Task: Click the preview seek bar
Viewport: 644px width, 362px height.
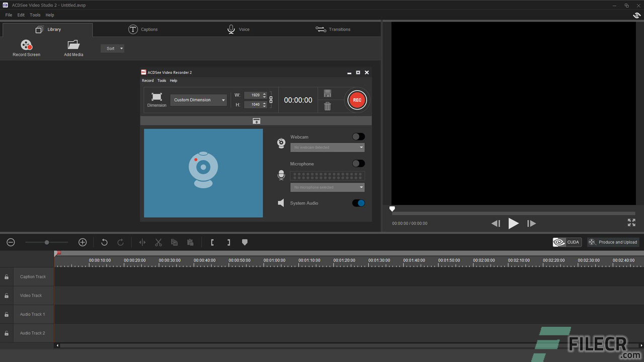Action: click(513, 213)
